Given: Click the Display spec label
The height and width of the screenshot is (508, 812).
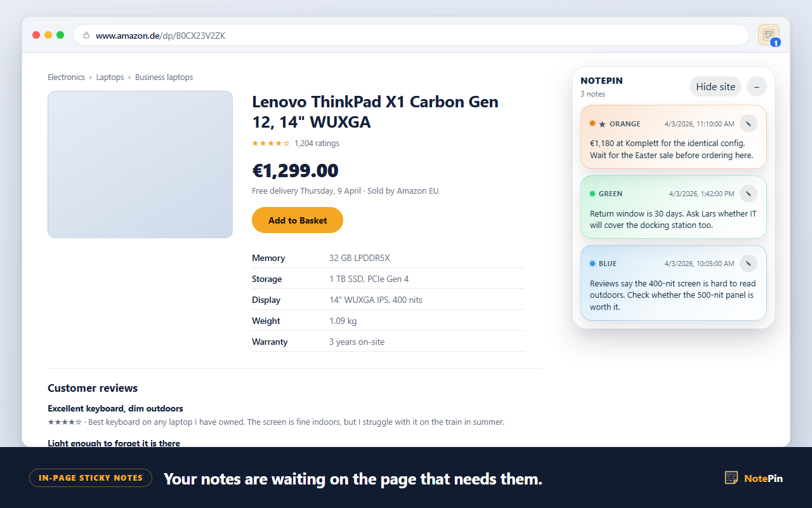Looking at the screenshot, I should click(x=266, y=300).
